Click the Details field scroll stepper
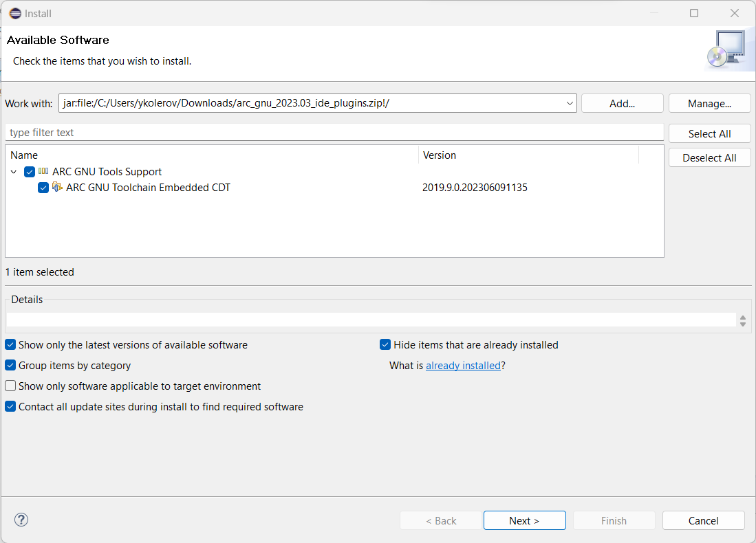 click(x=742, y=320)
